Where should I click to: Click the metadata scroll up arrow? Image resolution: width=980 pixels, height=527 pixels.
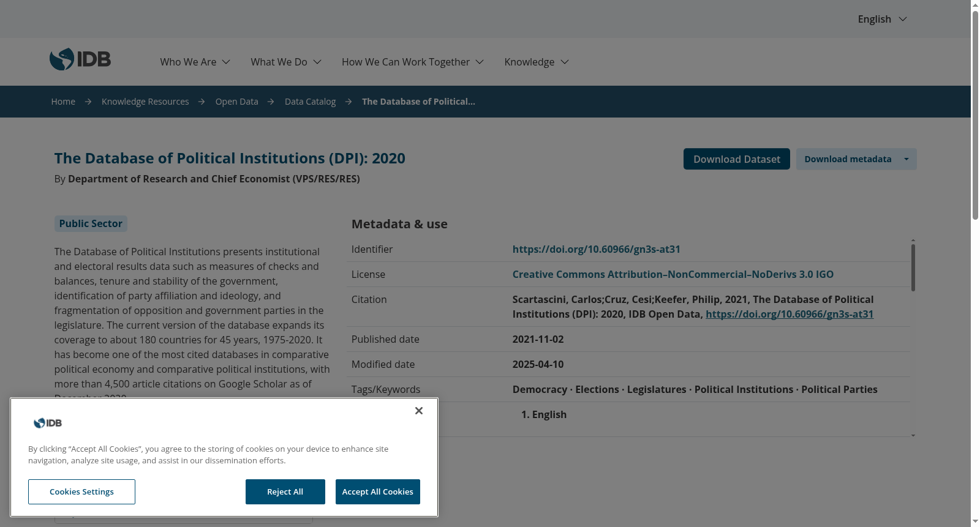[x=913, y=241]
